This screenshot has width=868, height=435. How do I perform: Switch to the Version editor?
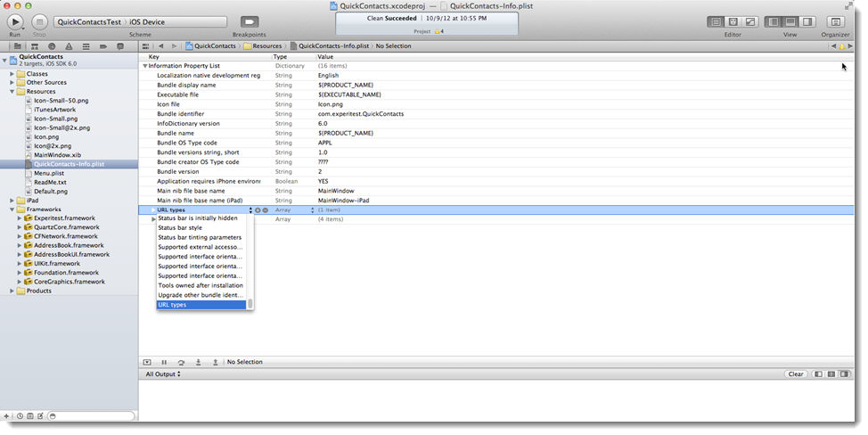[x=749, y=21]
